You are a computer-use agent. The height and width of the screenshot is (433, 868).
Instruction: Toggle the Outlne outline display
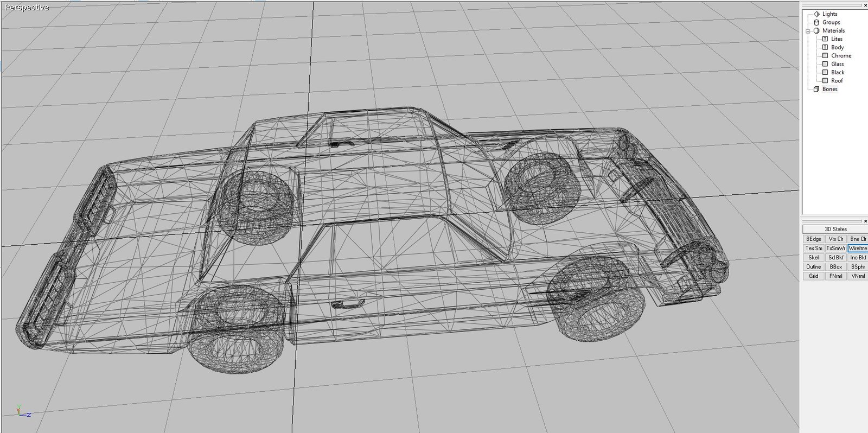[x=813, y=266]
